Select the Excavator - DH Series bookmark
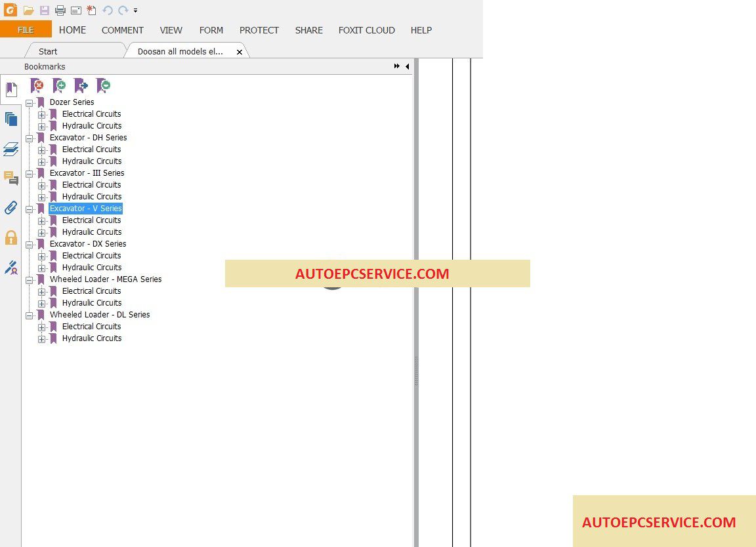The height and width of the screenshot is (547, 756). pyautogui.click(x=88, y=137)
